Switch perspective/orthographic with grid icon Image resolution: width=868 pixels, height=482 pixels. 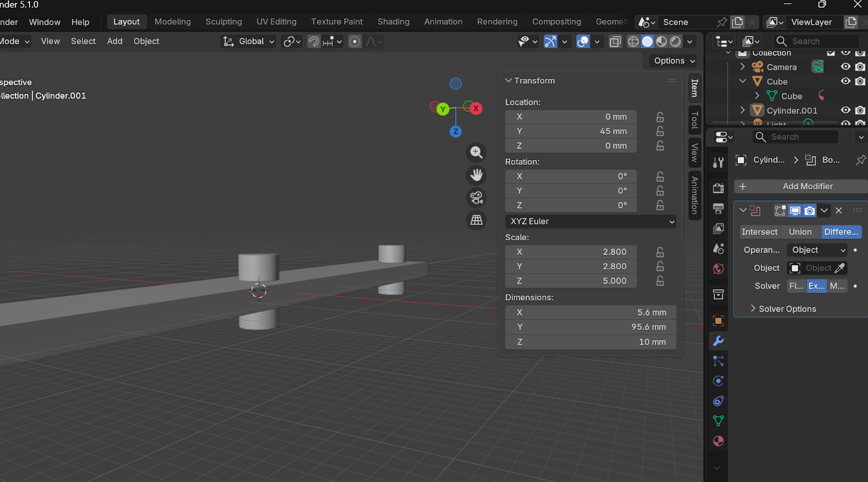(477, 220)
